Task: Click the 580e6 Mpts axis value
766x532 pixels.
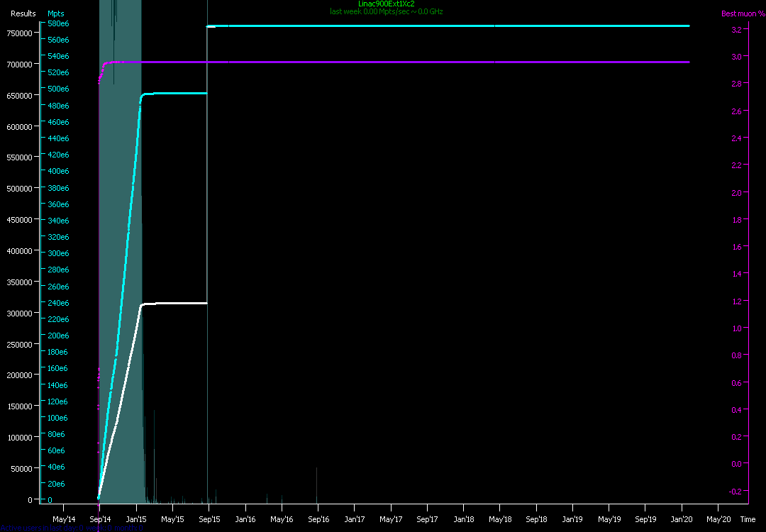Action: tap(58, 23)
